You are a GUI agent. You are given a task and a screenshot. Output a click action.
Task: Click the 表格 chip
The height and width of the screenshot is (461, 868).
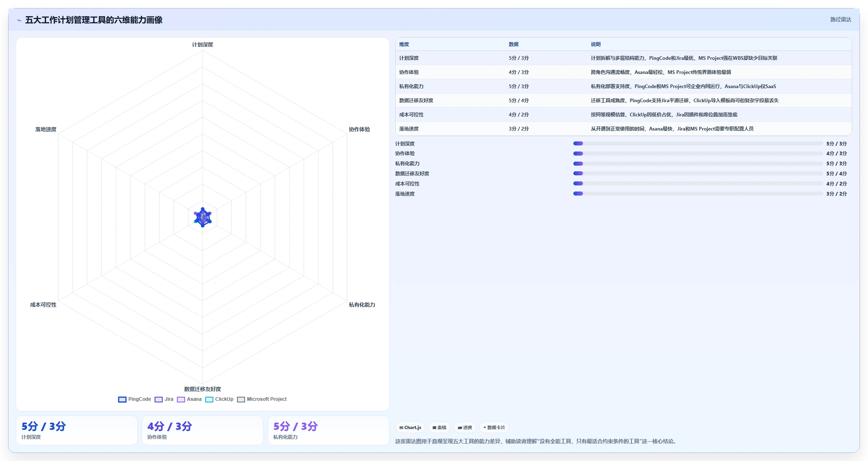pos(439,427)
